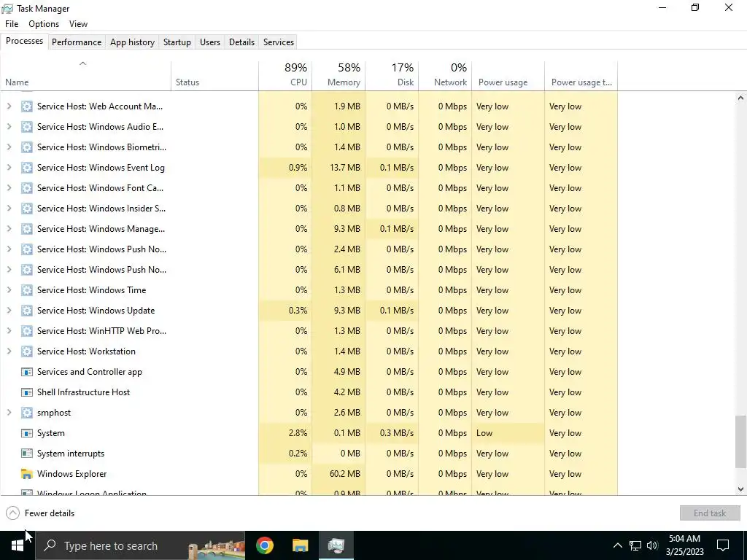Expand Service Host: Windows Audio row
The width and height of the screenshot is (747, 560).
9,127
